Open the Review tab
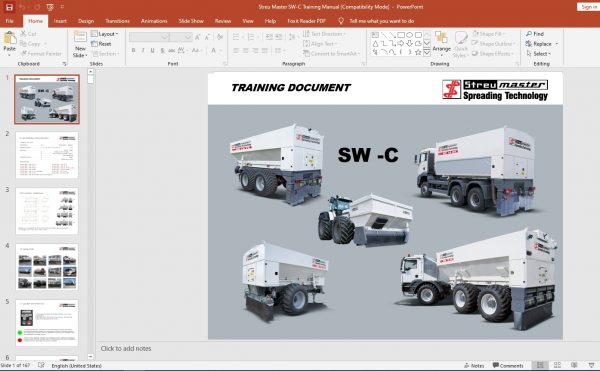Image resolution: width=600 pixels, height=371 pixels. [223, 21]
